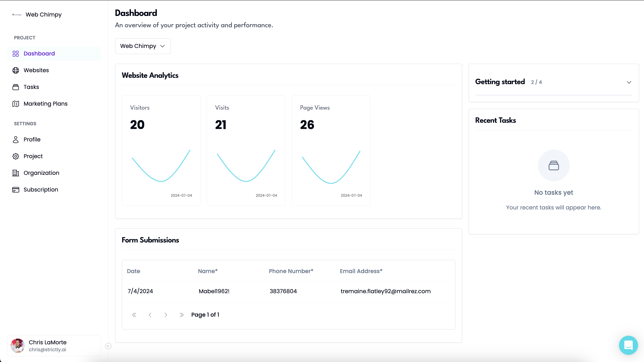
Task: Go to next page of submissions
Action: 166,315
